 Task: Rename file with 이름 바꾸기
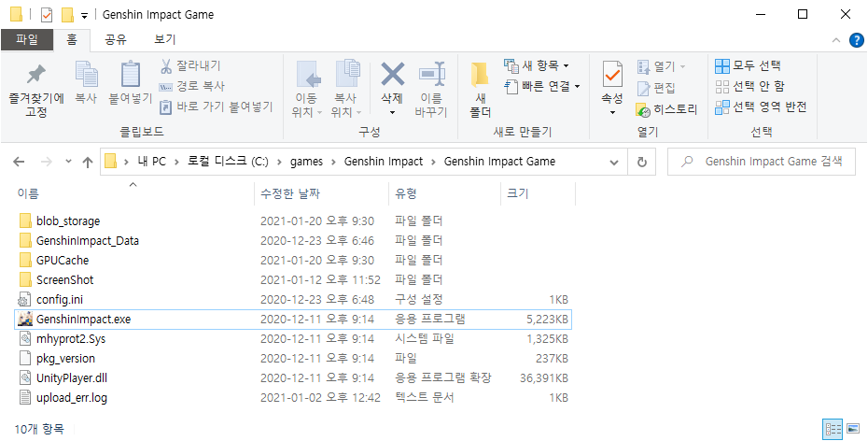point(430,90)
